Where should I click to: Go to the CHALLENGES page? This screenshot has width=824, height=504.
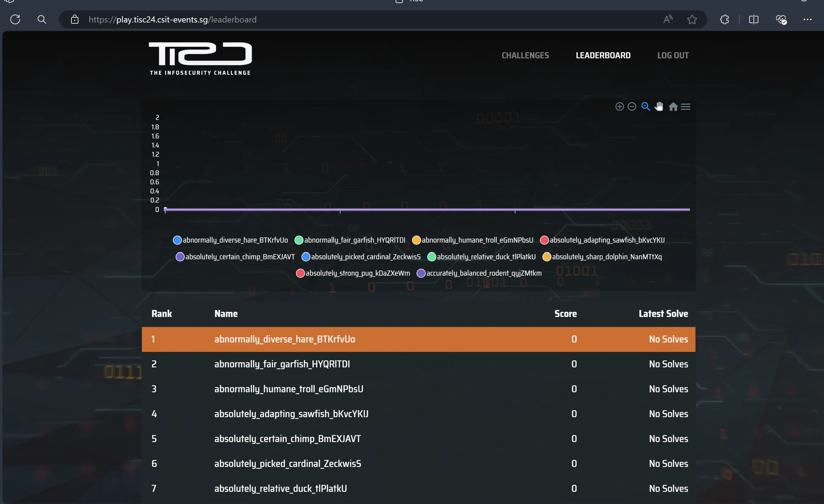[525, 56]
